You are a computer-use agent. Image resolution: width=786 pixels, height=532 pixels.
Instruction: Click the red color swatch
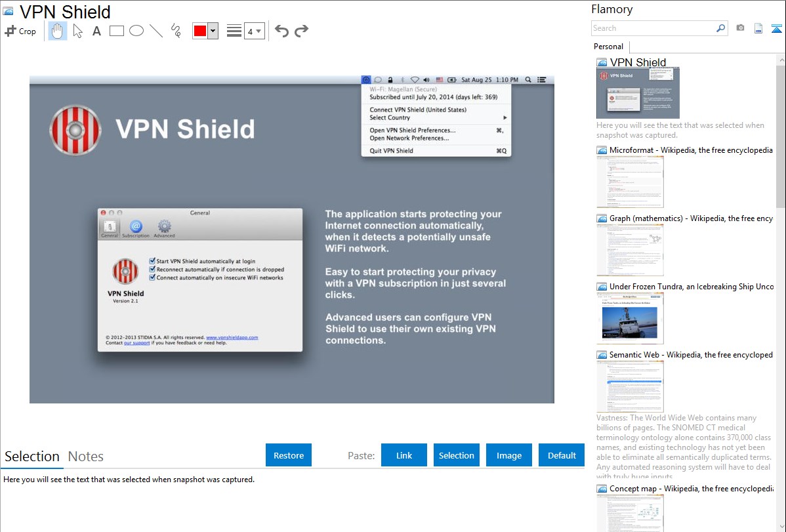pos(200,31)
